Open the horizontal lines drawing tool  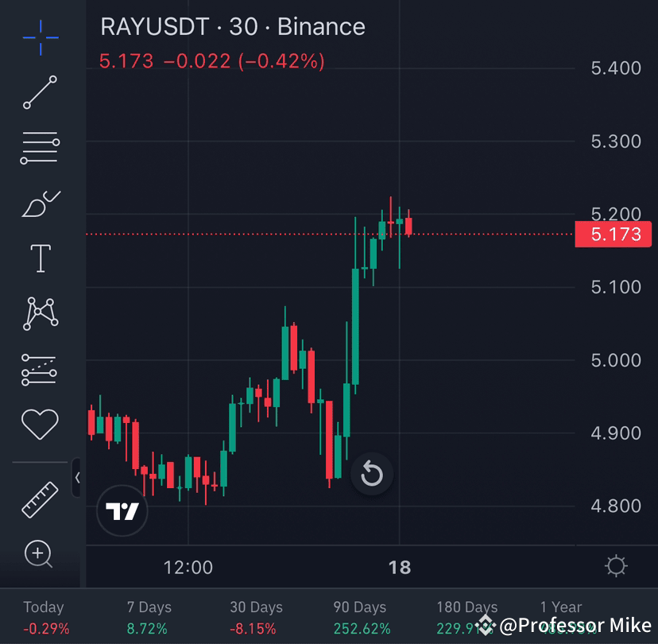[x=40, y=148]
